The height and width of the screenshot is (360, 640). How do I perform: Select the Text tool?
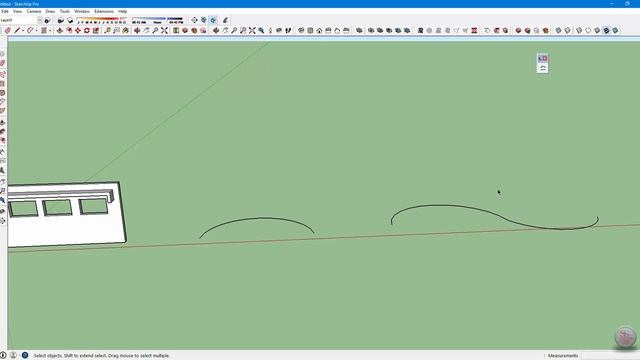point(116,31)
